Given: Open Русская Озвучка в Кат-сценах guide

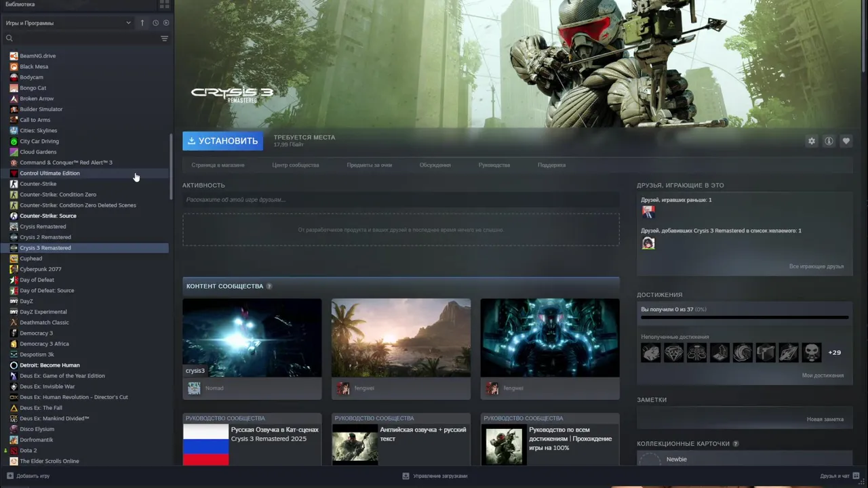Looking at the screenshot, I should (x=252, y=439).
